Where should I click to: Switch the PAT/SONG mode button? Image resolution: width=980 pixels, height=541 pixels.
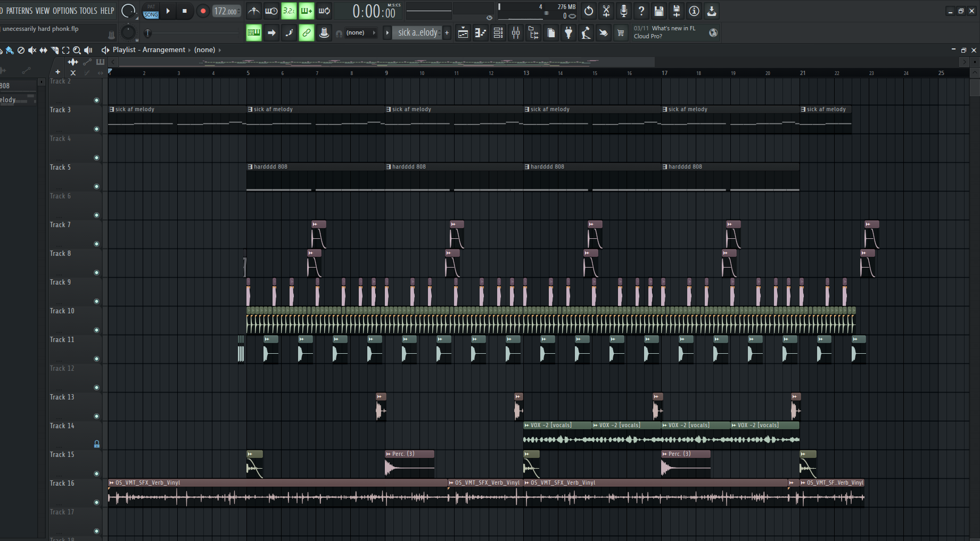pos(151,11)
